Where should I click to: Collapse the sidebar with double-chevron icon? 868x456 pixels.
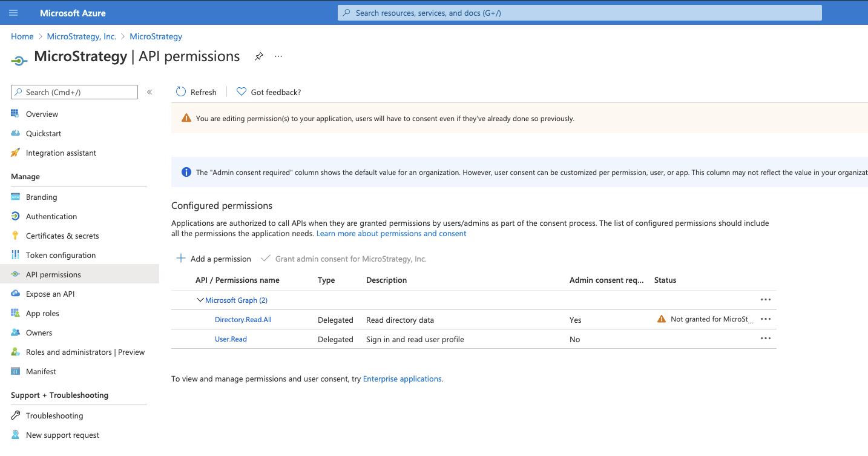click(x=150, y=92)
